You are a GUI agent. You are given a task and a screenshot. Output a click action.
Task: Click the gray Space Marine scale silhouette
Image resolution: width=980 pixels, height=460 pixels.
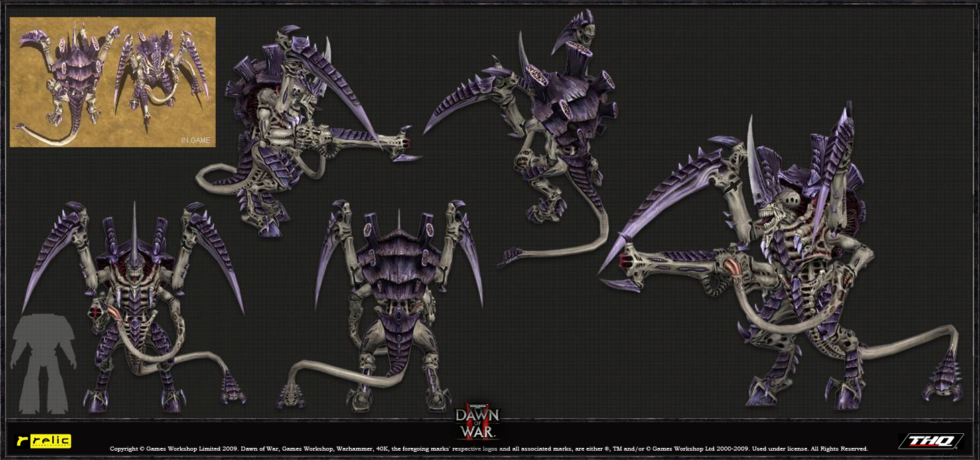click(x=44, y=364)
